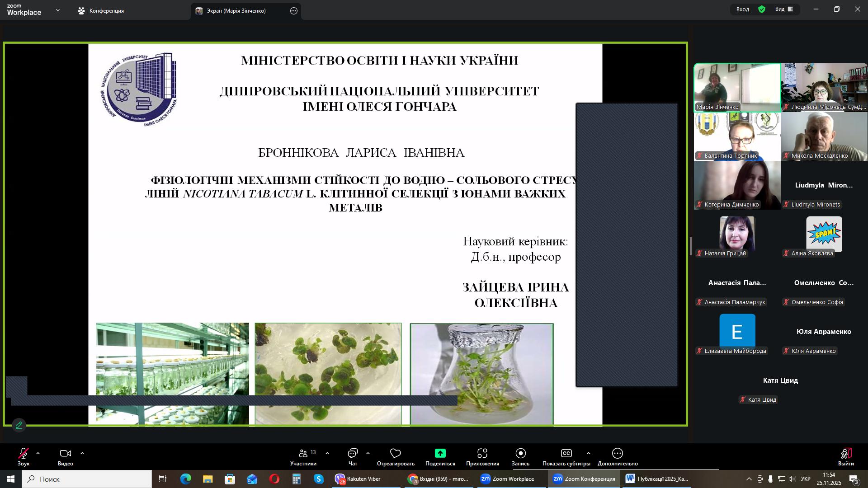Toggle the video camera on
This screenshot has width=868, height=488.
click(66, 453)
